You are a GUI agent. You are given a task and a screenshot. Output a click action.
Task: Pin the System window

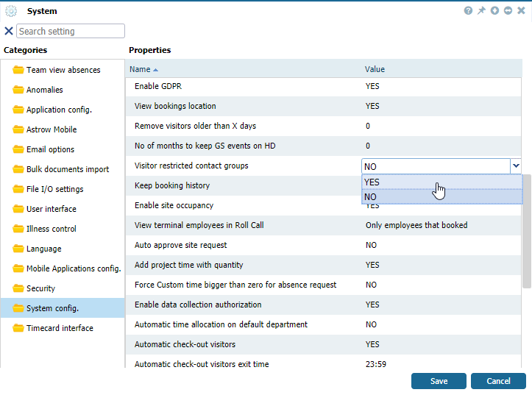click(x=481, y=11)
